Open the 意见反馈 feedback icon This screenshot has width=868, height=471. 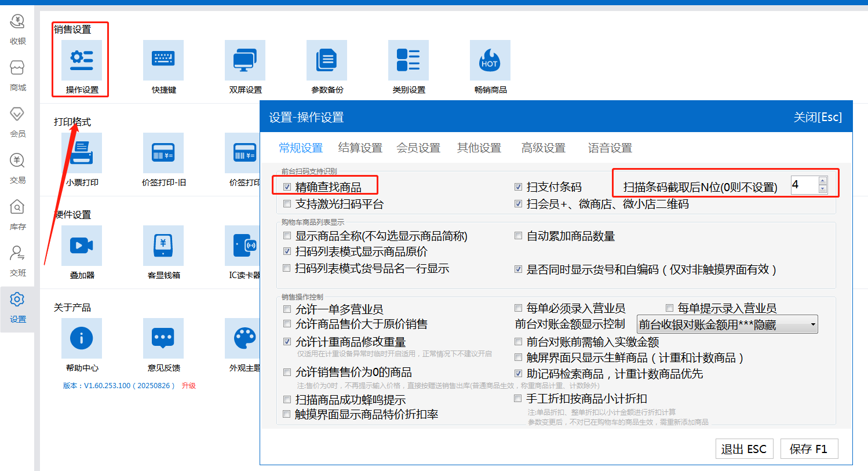click(163, 338)
